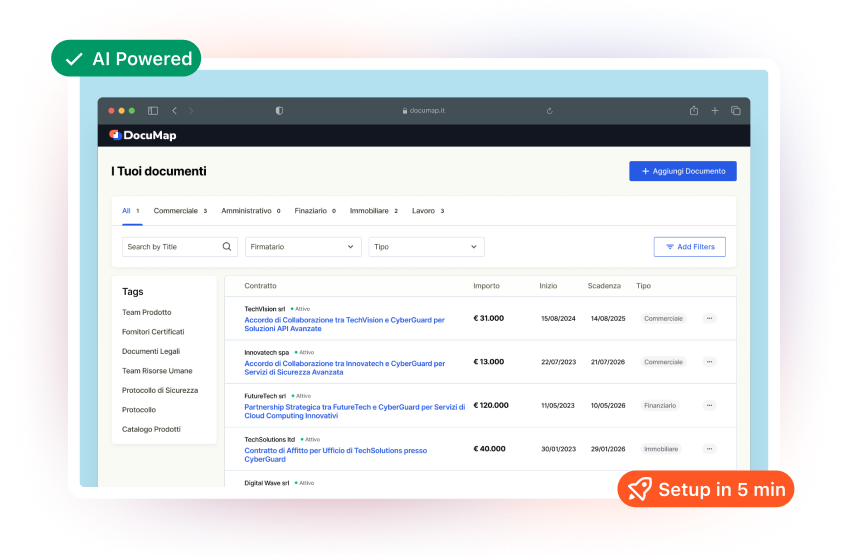
Task: Click the browser share icon
Action: 694,111
